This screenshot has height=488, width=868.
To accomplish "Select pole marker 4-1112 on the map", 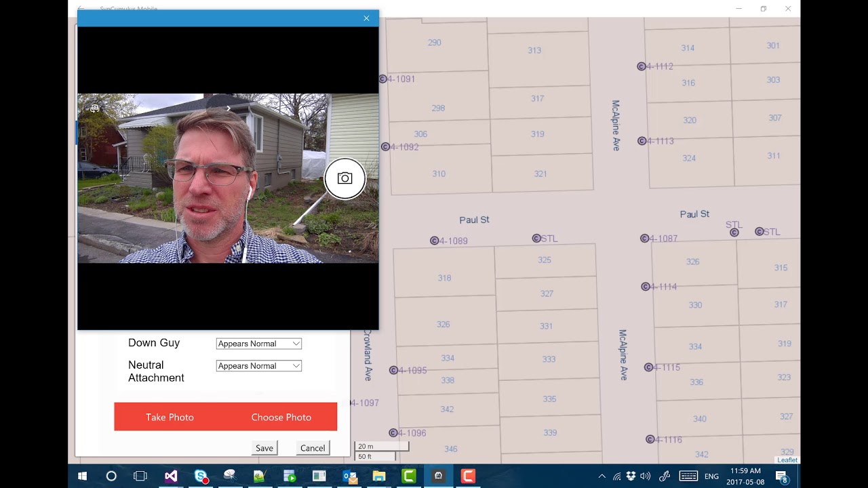I will coord(642,66).
